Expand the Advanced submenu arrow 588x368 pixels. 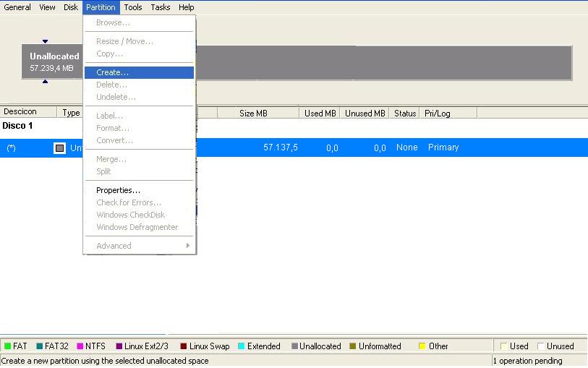pyautogui.click(x=188, y=246)
